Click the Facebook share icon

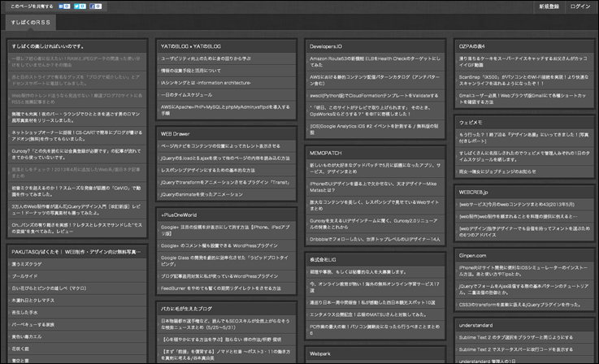click(x=95, y=6)
